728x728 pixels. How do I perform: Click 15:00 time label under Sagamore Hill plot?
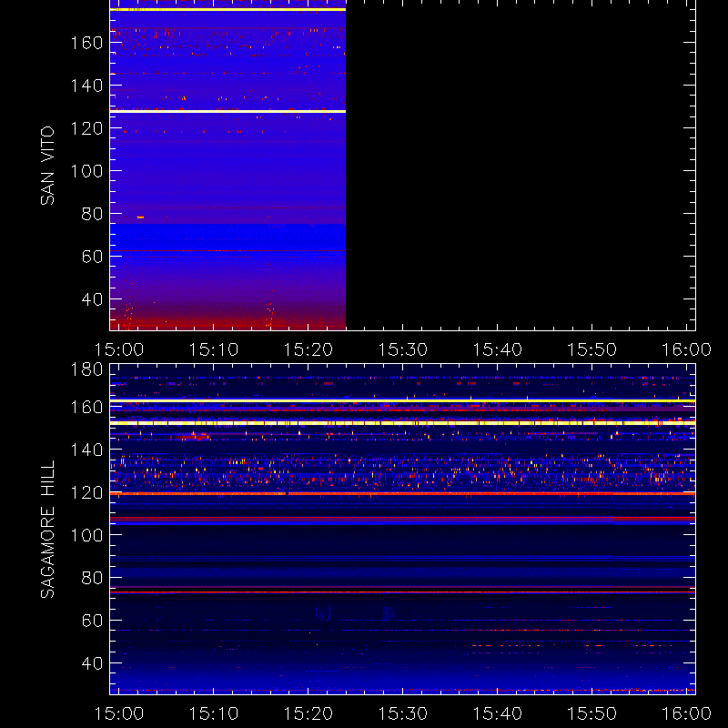tap(119, 713)
